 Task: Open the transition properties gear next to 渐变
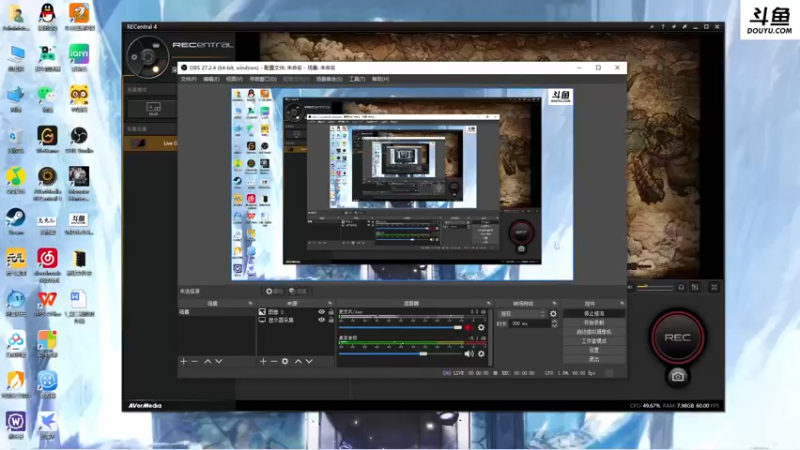[554, 314]
